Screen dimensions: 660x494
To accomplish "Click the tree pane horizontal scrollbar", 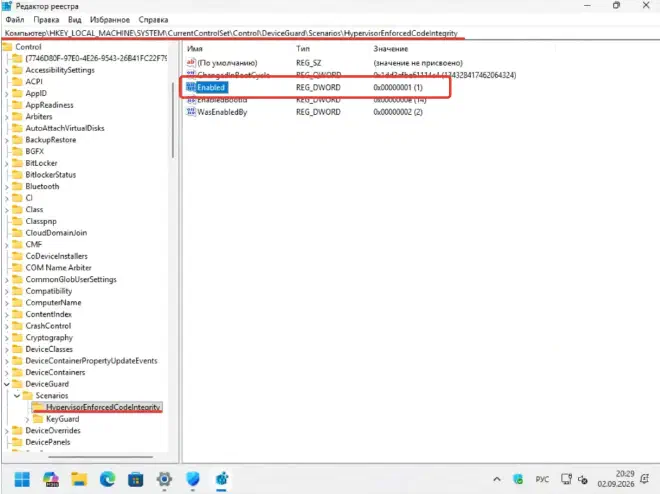I will (x=100, y=457).
